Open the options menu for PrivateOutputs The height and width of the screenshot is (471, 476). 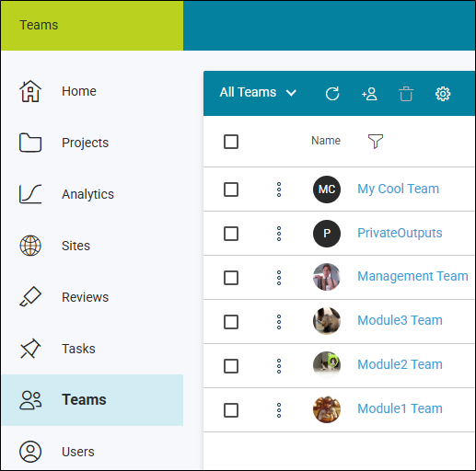pos(279,234)
